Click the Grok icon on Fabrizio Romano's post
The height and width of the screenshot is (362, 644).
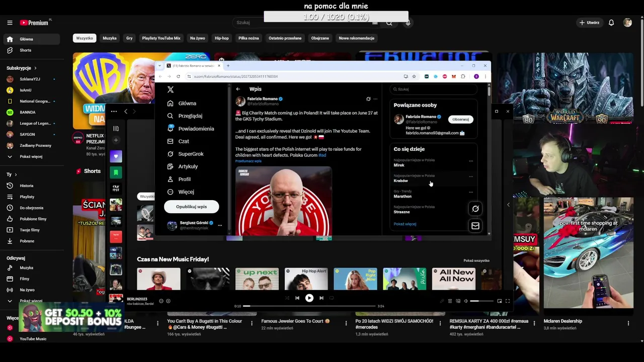(x=368, y=99)
